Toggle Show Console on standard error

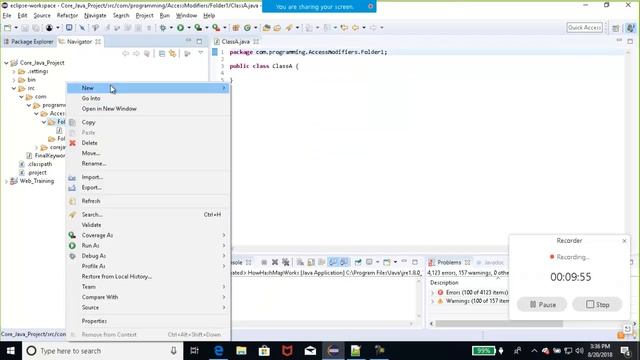click(344, 262)
